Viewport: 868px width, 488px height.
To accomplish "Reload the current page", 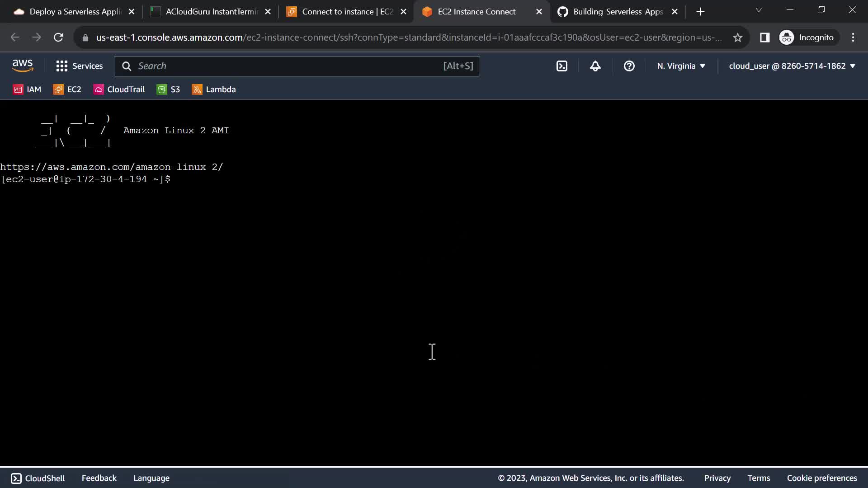I will click(x=58, y=38).
